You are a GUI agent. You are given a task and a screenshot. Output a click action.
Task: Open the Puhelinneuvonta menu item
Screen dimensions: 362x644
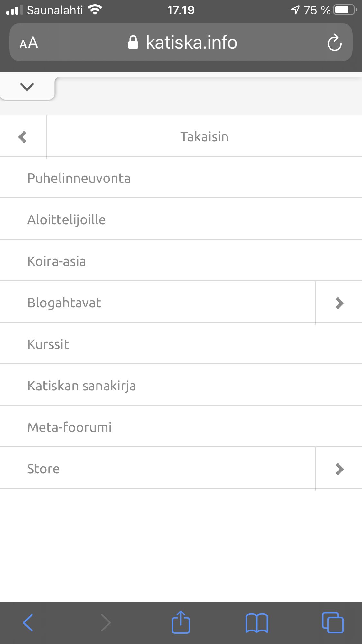point(79,178)
